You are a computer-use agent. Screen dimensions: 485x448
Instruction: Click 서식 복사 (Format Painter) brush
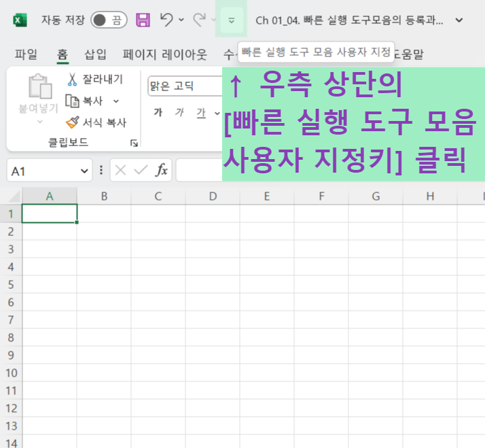[x=96, y=122]
